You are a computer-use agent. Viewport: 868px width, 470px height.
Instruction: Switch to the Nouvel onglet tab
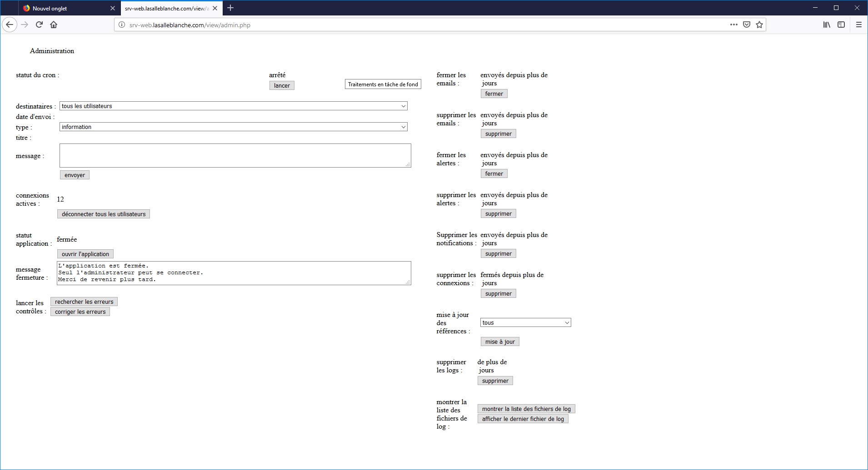click(x=64, y=8)
